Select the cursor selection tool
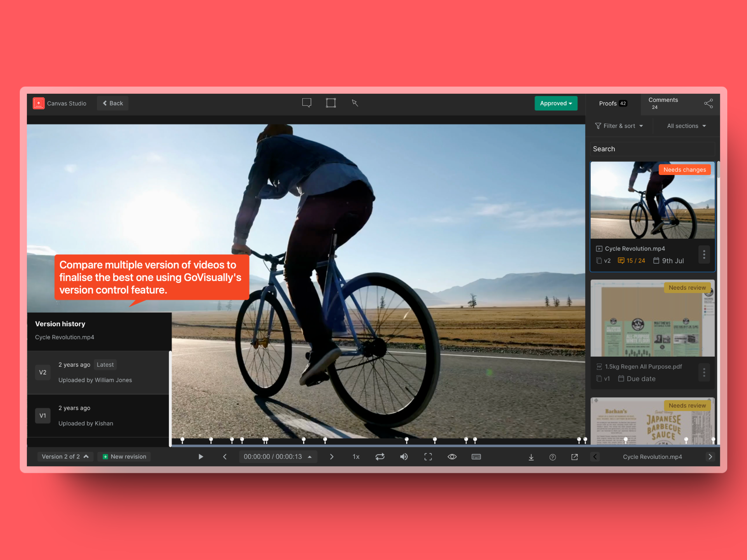This screenshot has height=560, width=747. [355, 103]
